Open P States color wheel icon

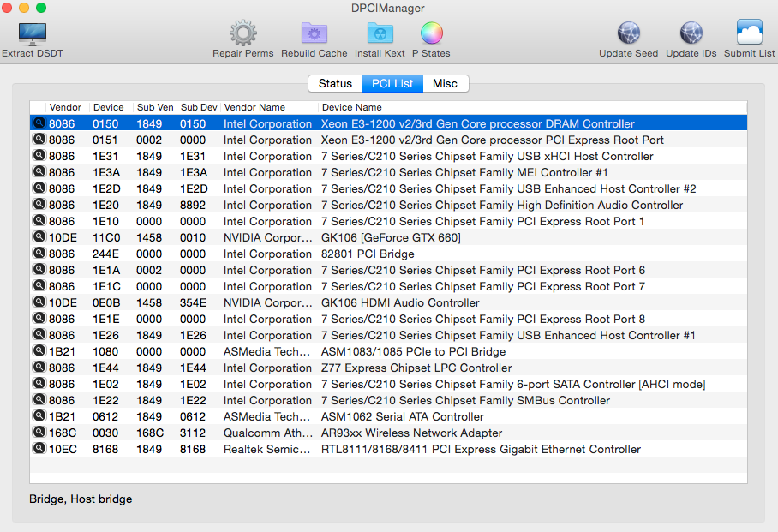(431, 33)
